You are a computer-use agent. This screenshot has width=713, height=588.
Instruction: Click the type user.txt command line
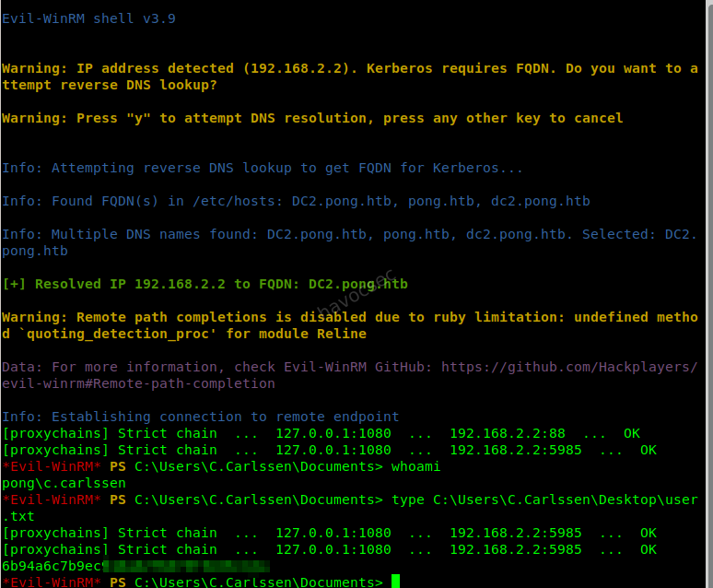350,508
